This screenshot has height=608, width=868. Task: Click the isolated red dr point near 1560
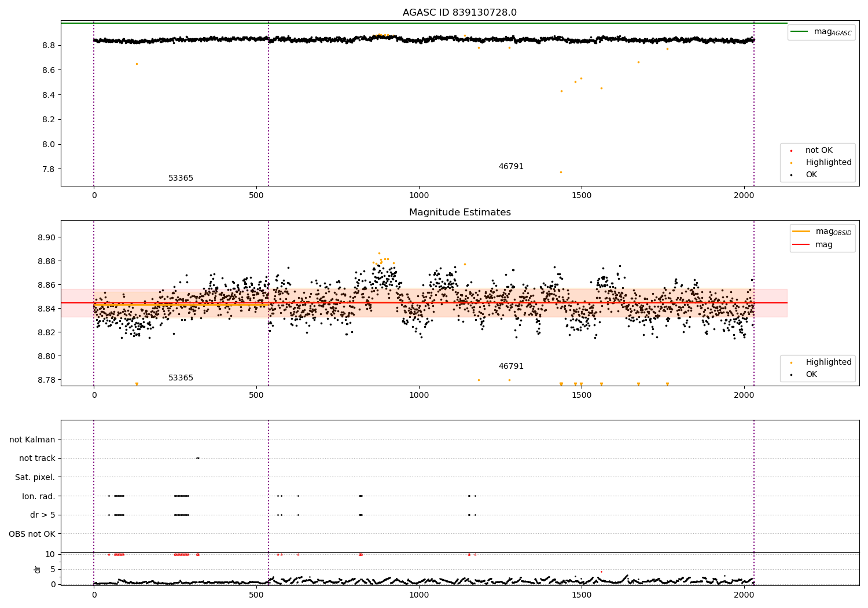click(x=601, y=572)
